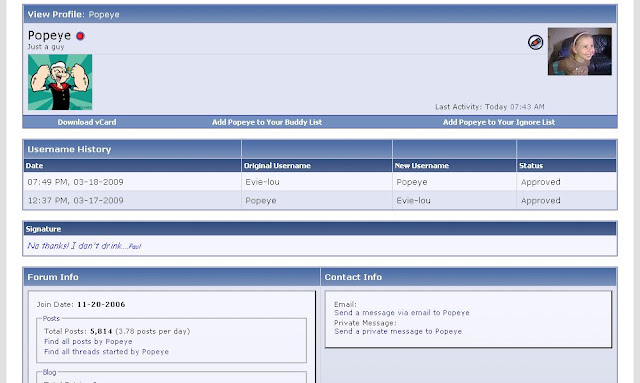Select the 03-18-2009 username history row

320,182
